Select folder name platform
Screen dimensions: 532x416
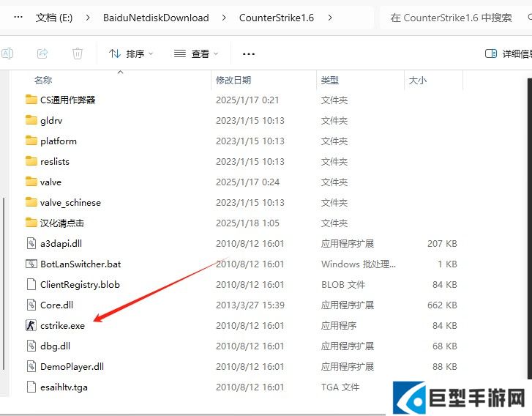pos(59,141)
